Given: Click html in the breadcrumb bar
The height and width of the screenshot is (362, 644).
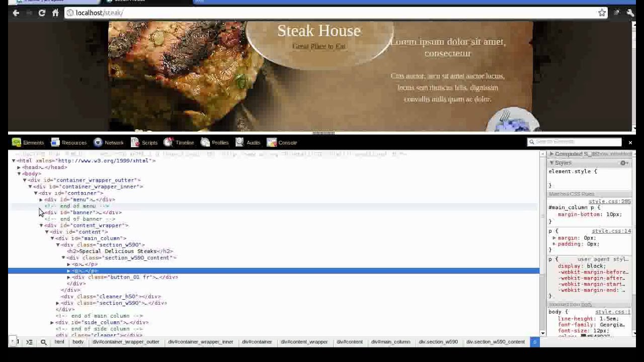Looking at the screenshot, I should [59, 342].
